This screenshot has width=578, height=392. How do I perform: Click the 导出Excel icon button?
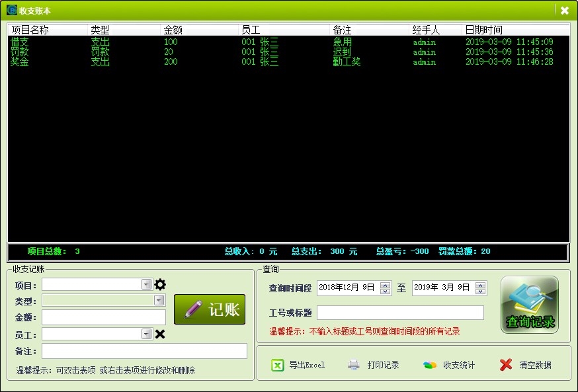pos(298,365)
